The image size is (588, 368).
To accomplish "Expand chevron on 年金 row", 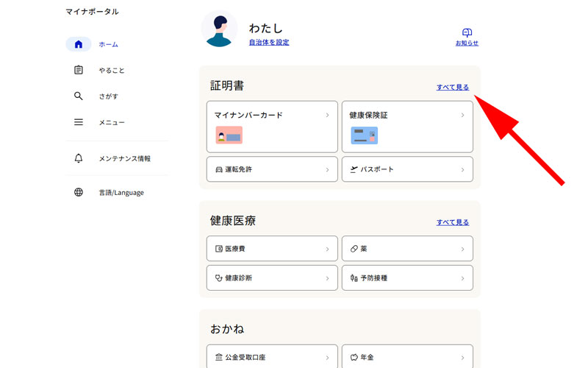I will (x=462, y=358).
